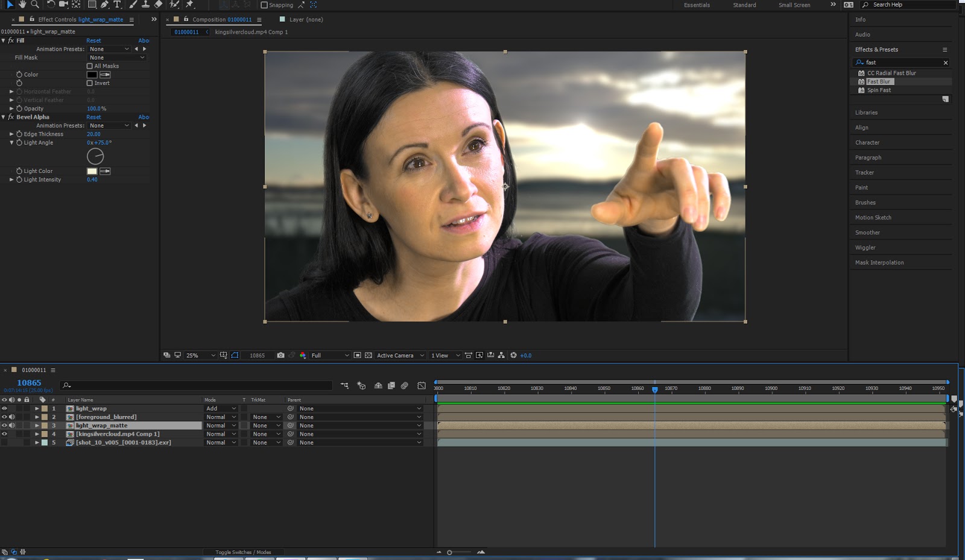Open the Active Camera dropdown
Screen dimensions: 965x560
tap(400, 356)
